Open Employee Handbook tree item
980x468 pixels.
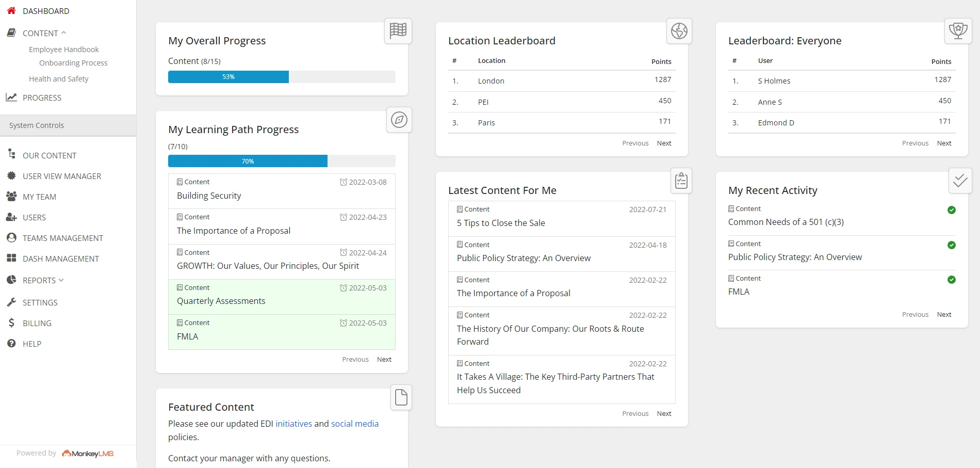point(63,50)
